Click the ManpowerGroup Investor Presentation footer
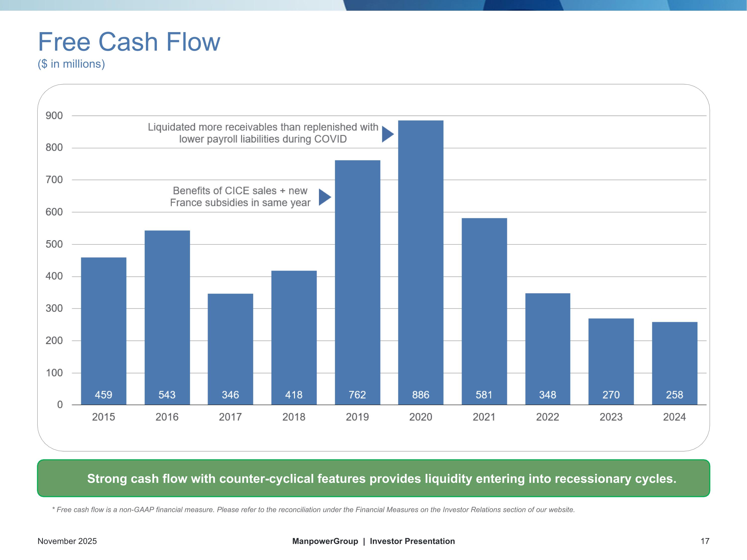The height and width of the screenshot is (560, 747). point(373,541)
